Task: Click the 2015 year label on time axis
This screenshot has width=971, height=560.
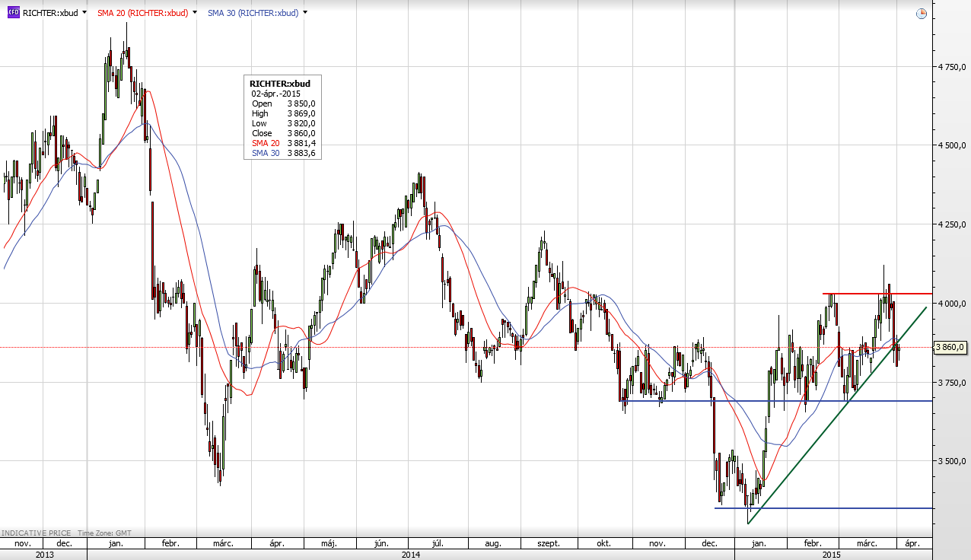Action: click(x=833, y=555)
